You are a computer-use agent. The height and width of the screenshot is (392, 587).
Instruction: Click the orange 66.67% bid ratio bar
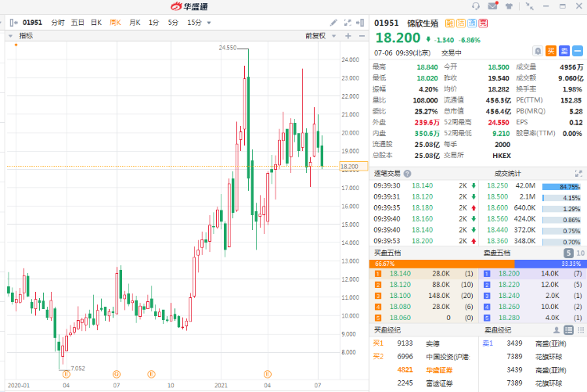click(x=441, y=264)
